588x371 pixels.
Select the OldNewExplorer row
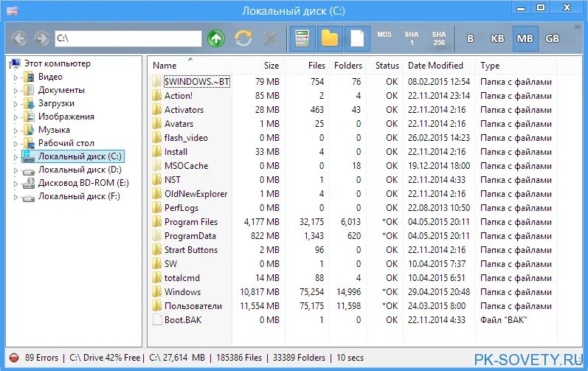[x=353, y=194]
